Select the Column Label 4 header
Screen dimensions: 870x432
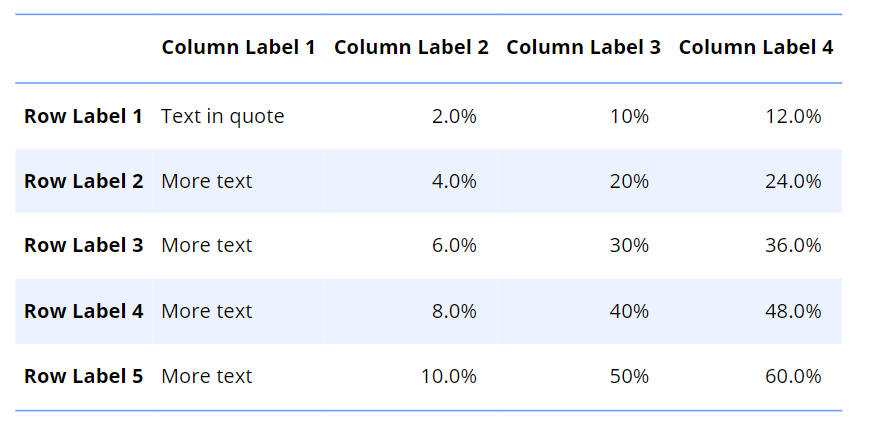click(x=755, y=47)
